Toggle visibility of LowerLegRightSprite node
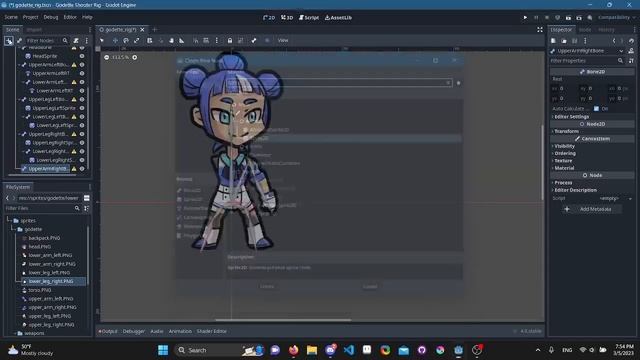The image size is (640, 360). tap(82, 160)
